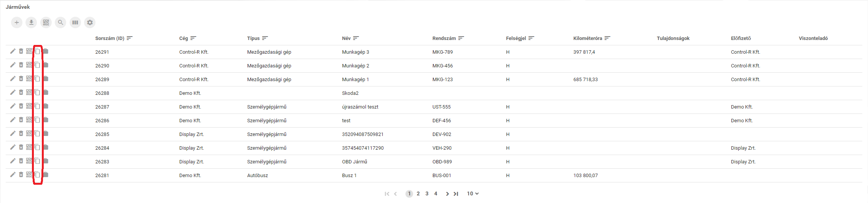Image resolution: width=868 pixels, height=203 pixels.
Task: Expand the rows-per-page dropdown showing 10
Action: tap(473, 193)
